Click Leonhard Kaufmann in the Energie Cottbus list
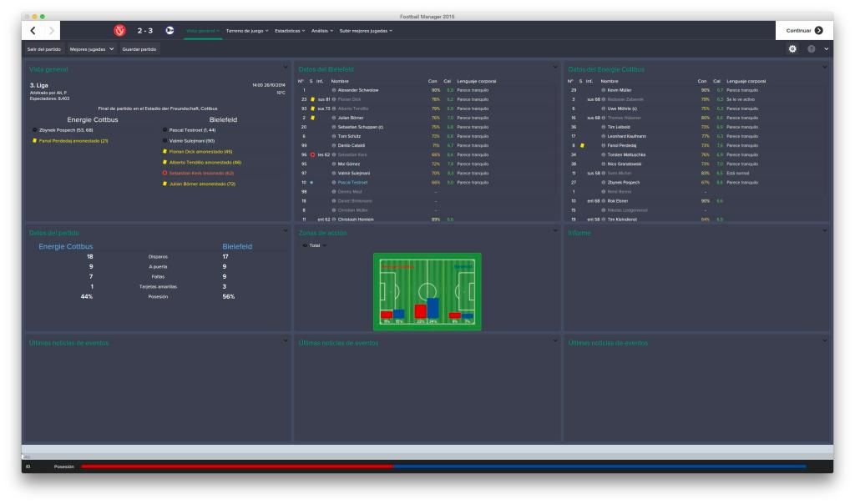The image size is (855, 504). [626, 136]
